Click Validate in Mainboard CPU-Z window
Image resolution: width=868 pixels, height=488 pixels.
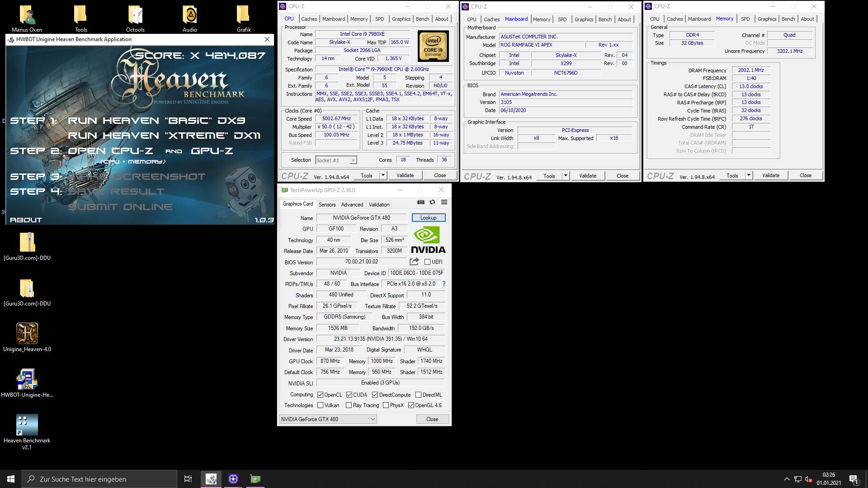[x=588, y=176]
